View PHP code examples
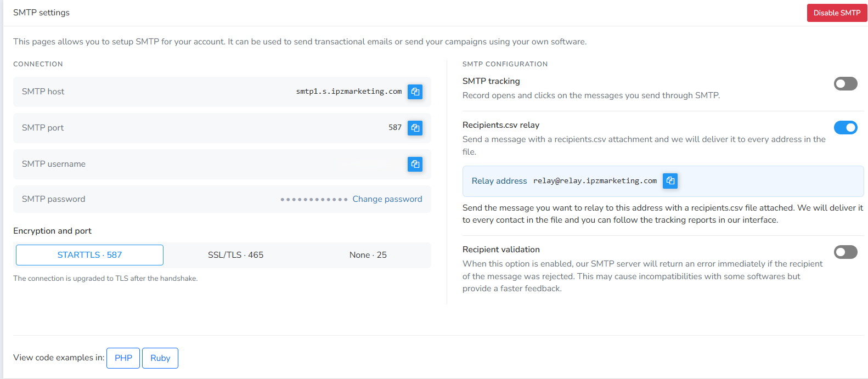This screenshot has width=868, height=379. [x=123, y=358]
